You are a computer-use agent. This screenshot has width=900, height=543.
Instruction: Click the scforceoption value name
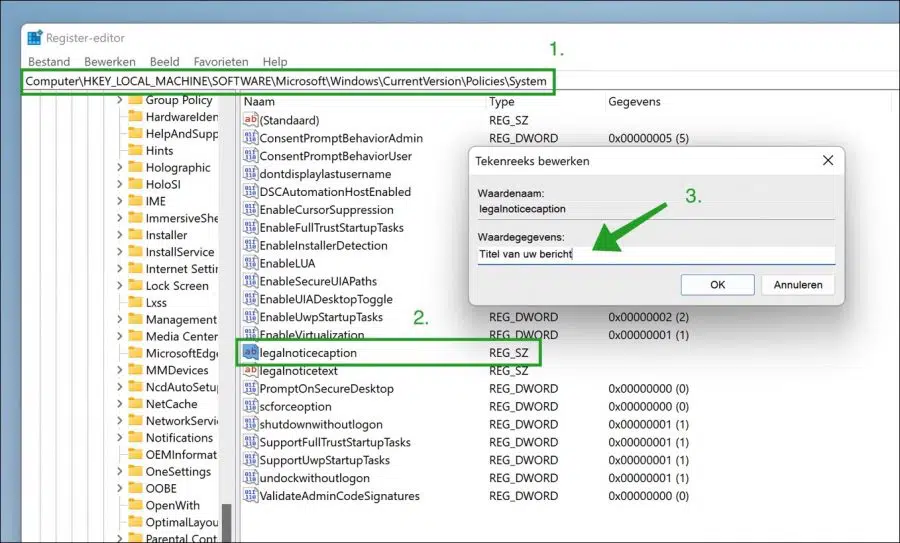[x=296, y=406]
